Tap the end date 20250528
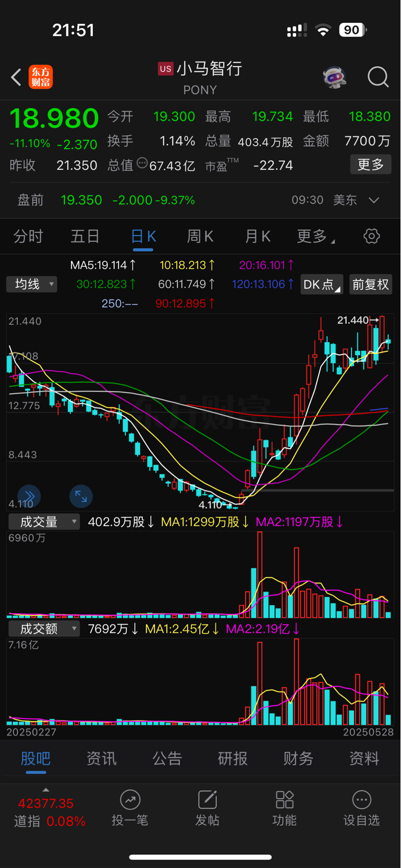 pos(368,732)
